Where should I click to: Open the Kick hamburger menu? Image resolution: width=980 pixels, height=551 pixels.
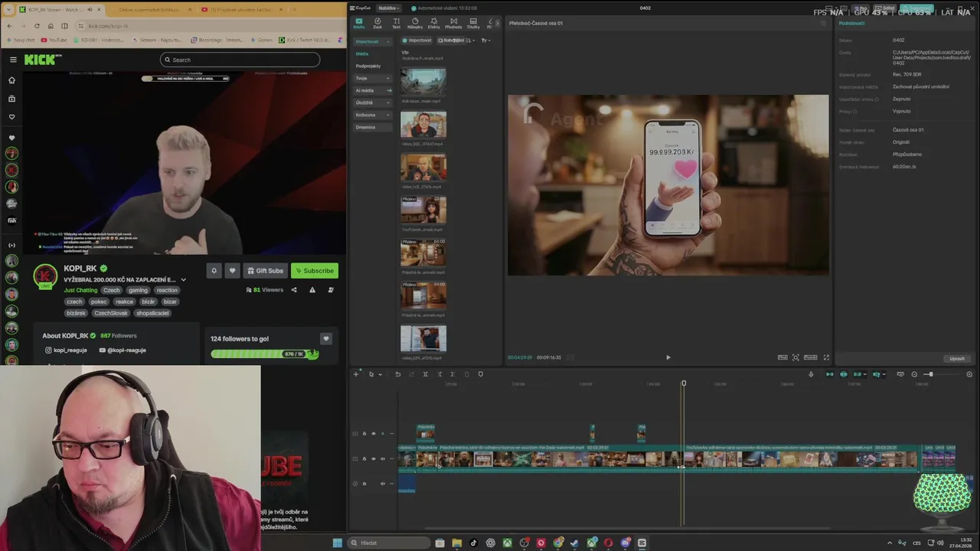[x=13, y=60]
